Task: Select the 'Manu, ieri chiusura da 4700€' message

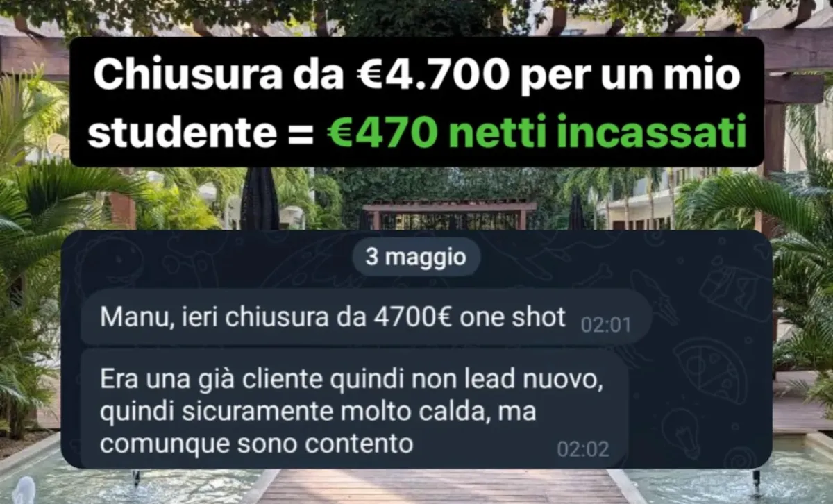Action: click(366, 318)
